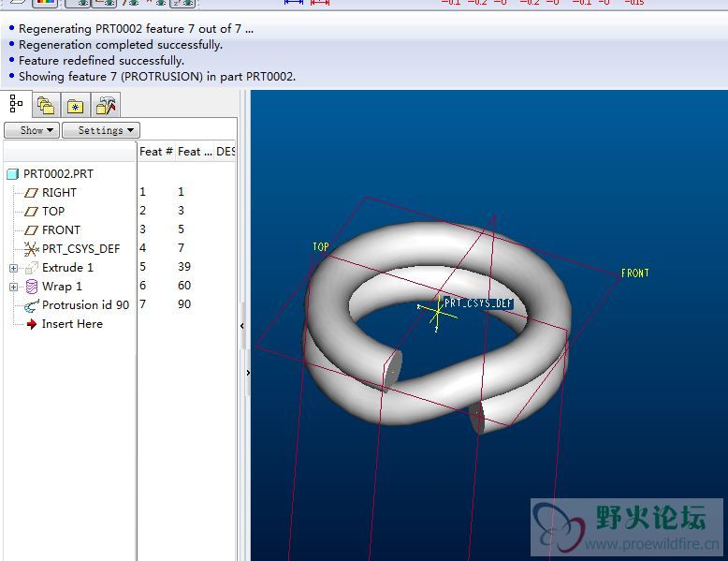The height and width of the screenshot is (561, 728).
Task: Select the TOP datum plane icon
Action: (x=31, y=212)
